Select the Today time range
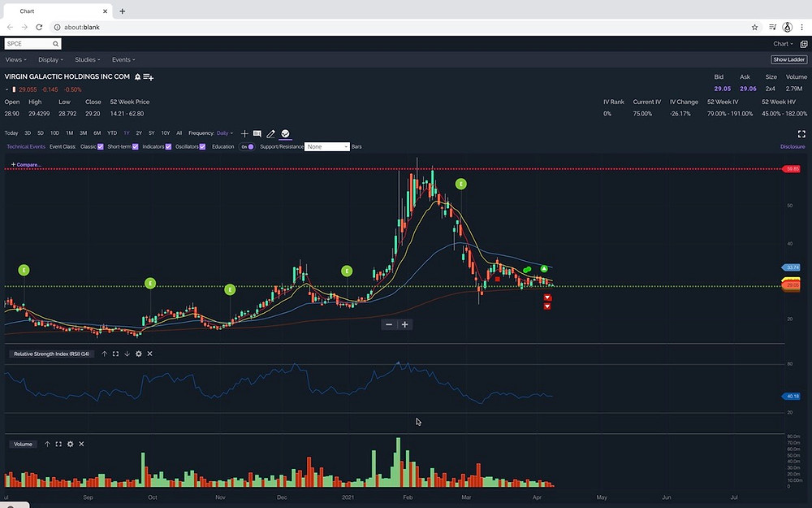Screen dimensions: 812x508 [11, 133]
